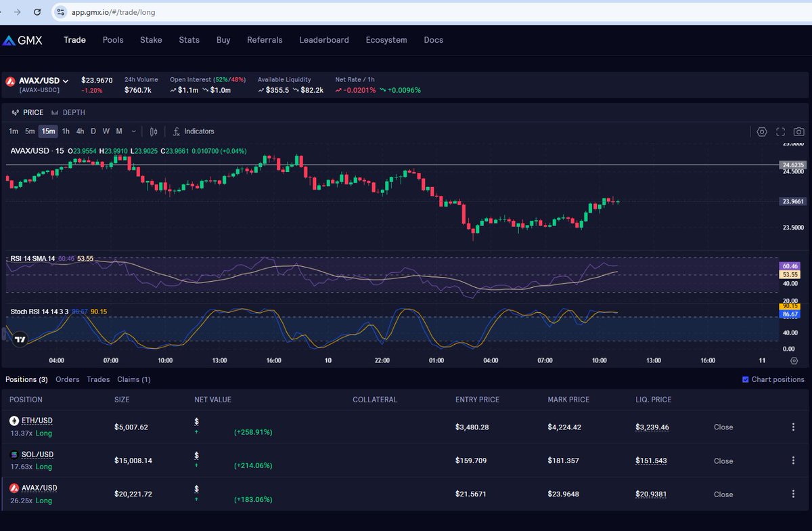
Task: Open site information icon in address bar
Action: pos(61,12)
